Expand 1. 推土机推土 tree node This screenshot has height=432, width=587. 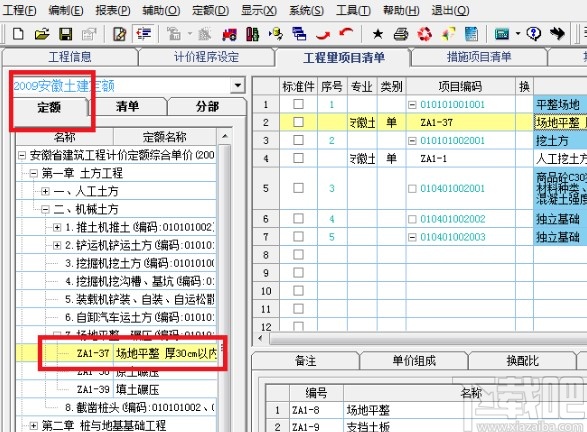pyautogui.click(x=57, y=227)
